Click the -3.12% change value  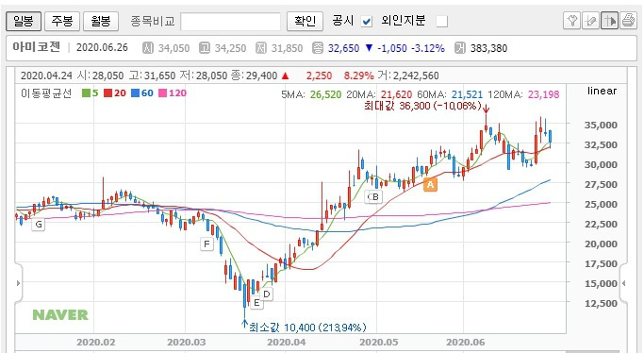tap(428, 48)
